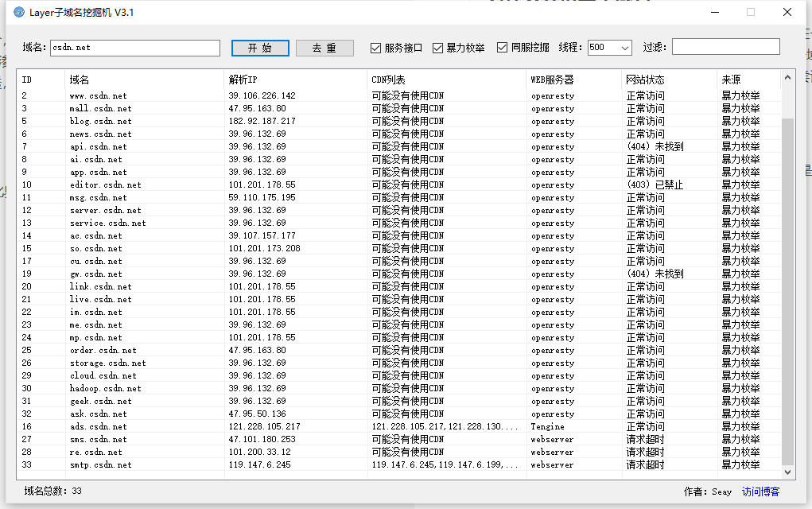
Task: Select the im.csdn.net row
Action: point(398,313)
